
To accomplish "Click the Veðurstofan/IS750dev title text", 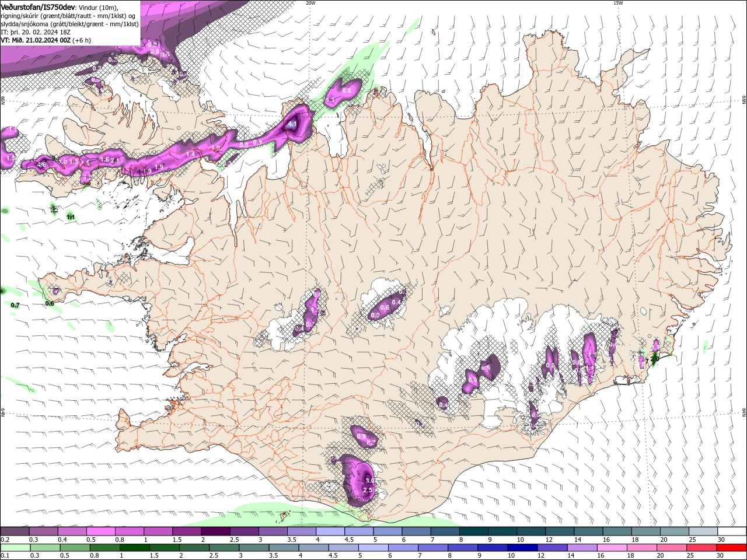I will (x=38, y=6).
